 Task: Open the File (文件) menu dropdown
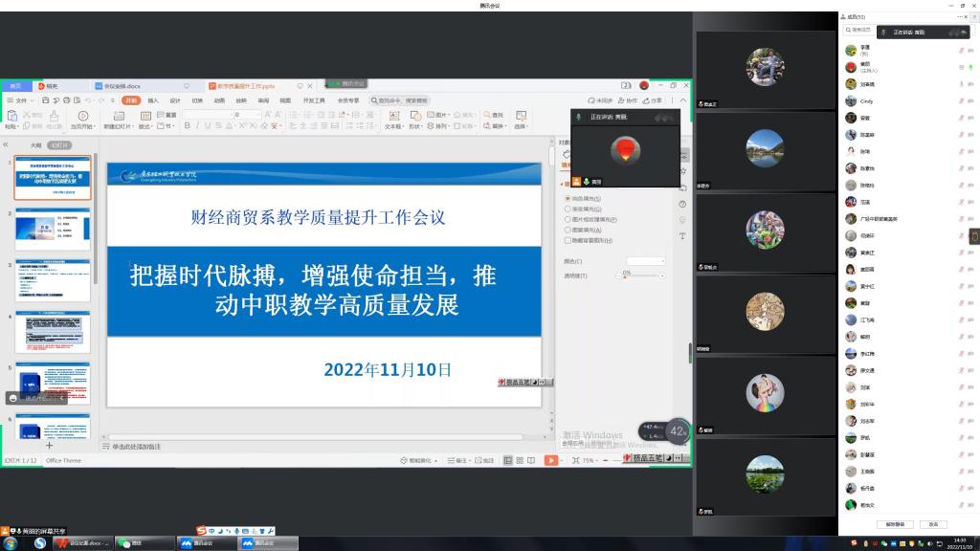pyautogui.click(x=20, y=99)
